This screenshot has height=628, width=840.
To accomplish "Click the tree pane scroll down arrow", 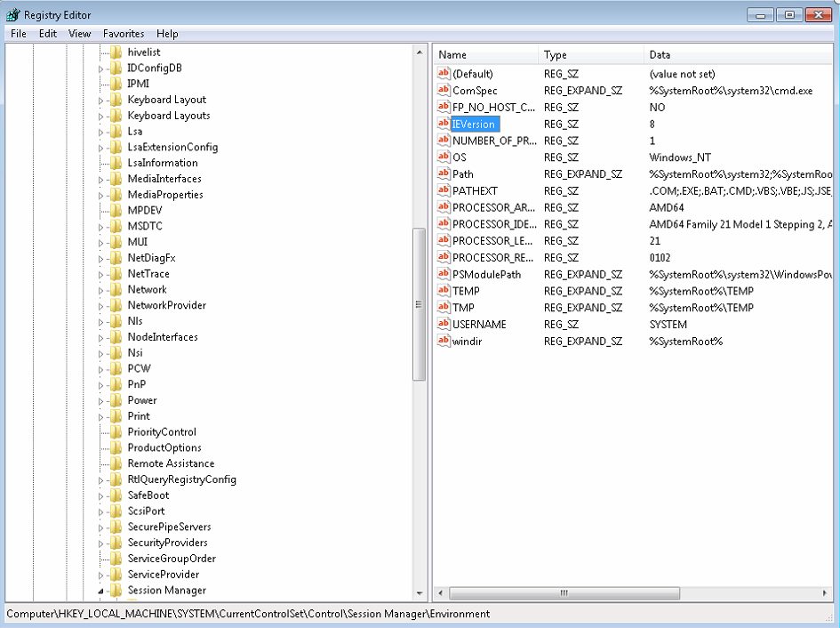I will tap(420, 593).
